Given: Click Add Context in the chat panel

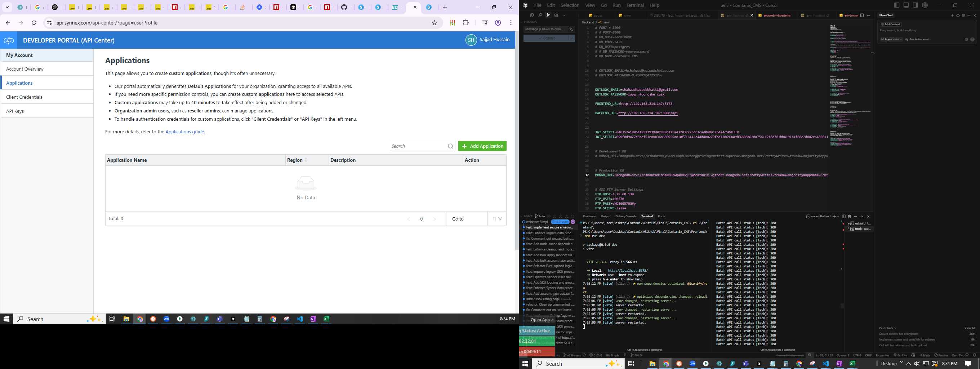Looking at the screenshot, I should [x=891, y=24].
